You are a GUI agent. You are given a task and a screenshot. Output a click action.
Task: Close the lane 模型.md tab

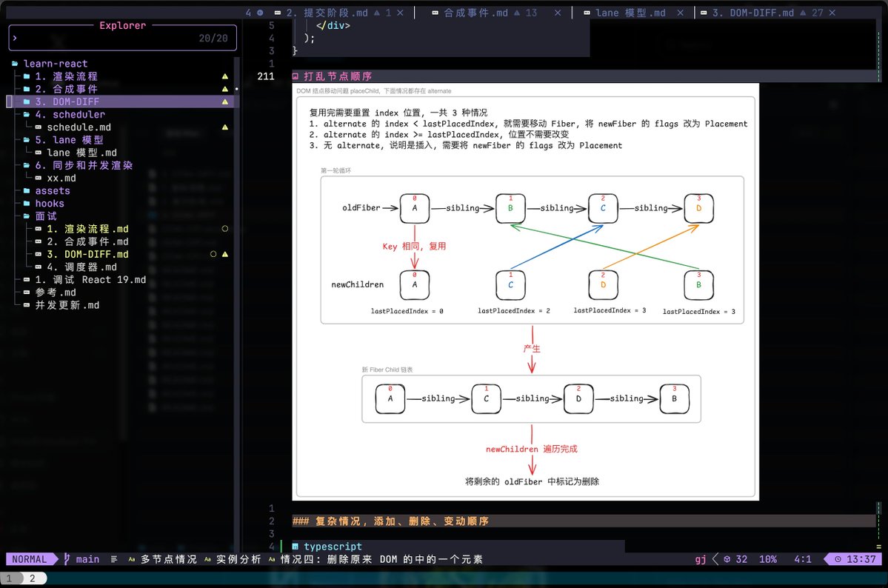pos(680,13)
